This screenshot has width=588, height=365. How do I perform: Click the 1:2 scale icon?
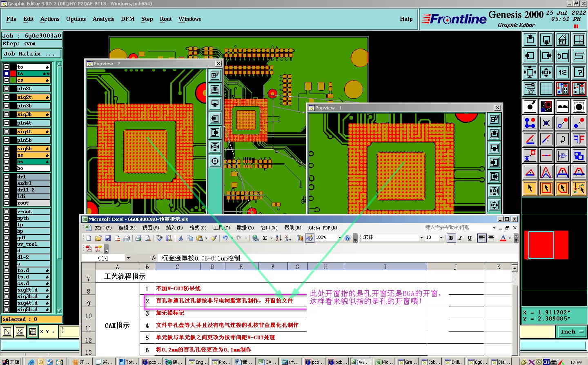[x=563, y=72]
